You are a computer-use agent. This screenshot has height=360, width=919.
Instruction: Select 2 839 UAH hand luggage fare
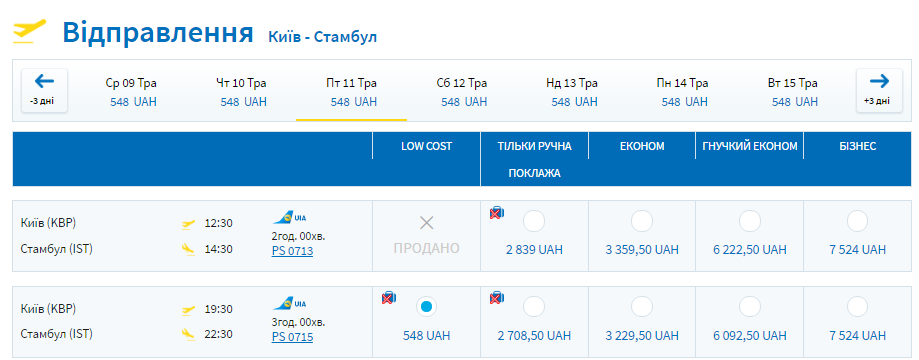pyautogui.click(x=534, y=222)
